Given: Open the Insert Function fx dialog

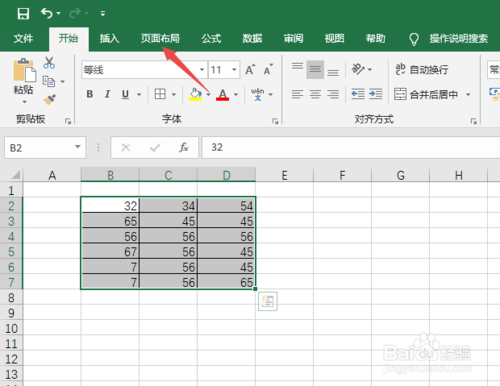Looking at the screenshot, I should [x=184, y=147].
